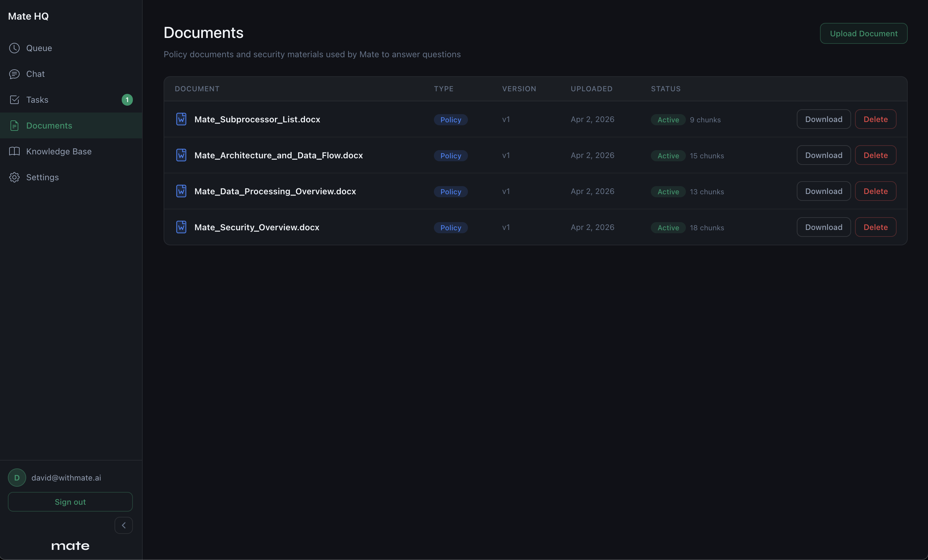
Task: Select the Documents menu item
Action: point(71,126)
